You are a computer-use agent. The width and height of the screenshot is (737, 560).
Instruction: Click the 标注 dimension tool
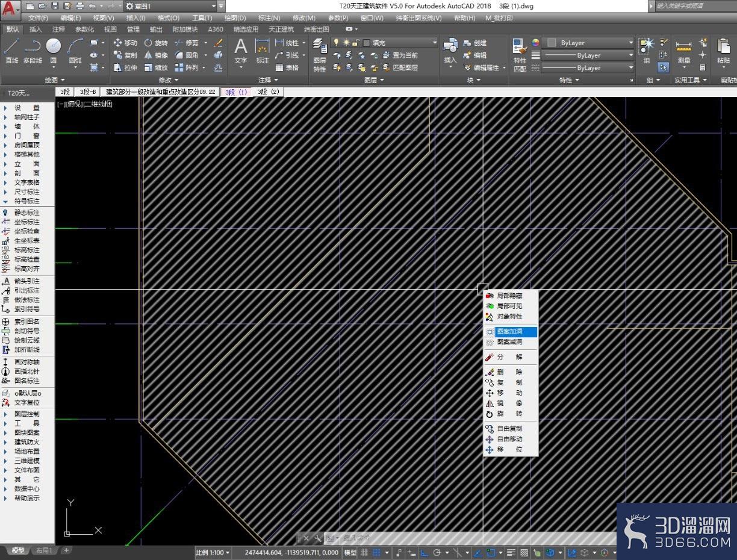263,51
